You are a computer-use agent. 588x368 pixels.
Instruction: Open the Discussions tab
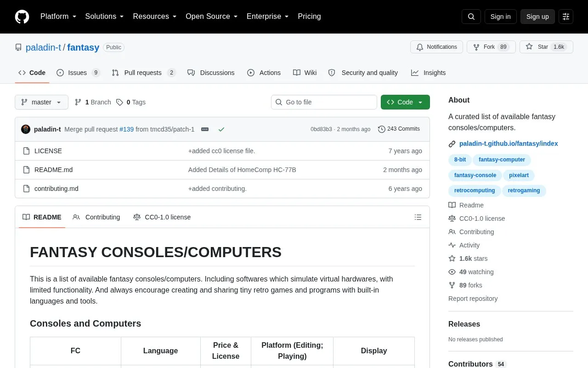click(x=211, y=73)
